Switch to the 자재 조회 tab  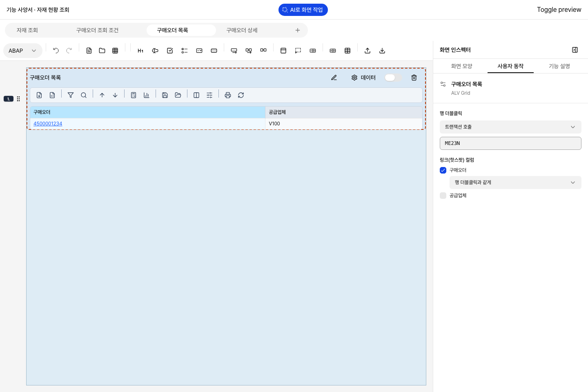27,30
